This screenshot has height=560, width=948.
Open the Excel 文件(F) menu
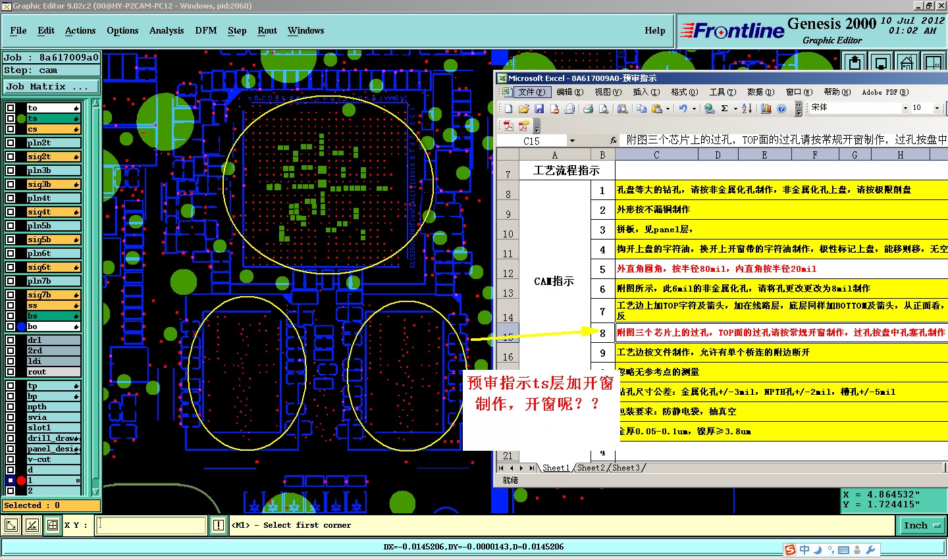pos(531,92)
